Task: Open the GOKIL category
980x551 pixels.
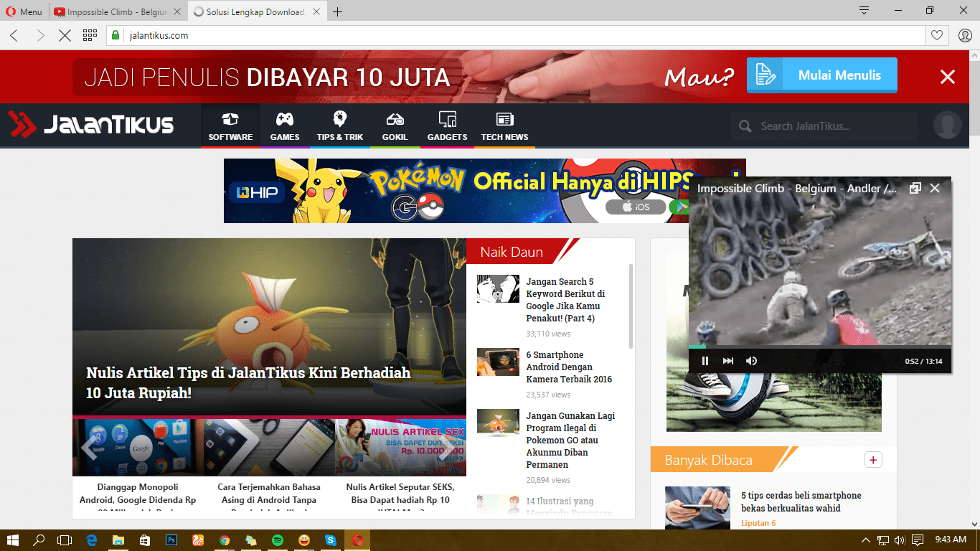Action: coord(395,126)
